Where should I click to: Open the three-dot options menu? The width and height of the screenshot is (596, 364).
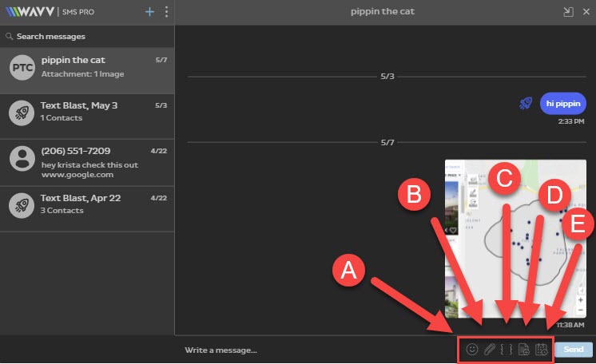pyautogui.click(x=166, y=12)
